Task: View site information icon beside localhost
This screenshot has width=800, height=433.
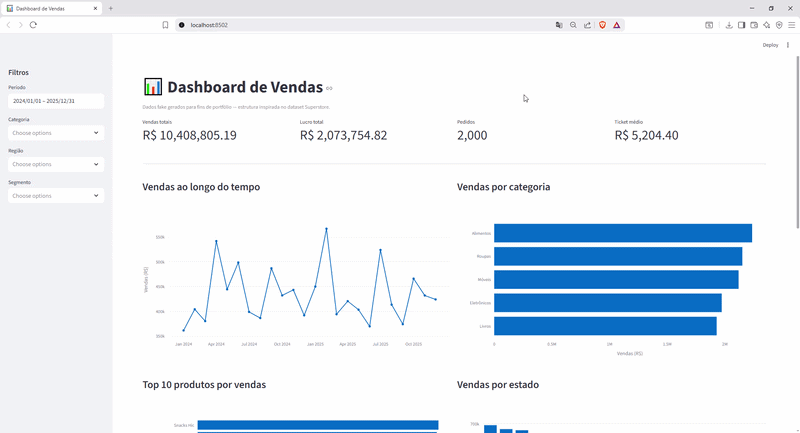Action: [182, 25]
